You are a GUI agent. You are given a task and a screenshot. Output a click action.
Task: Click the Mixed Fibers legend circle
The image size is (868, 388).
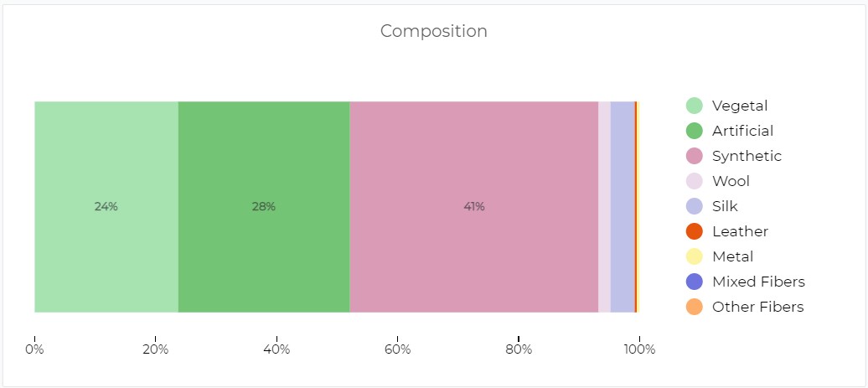click(695, 282)
